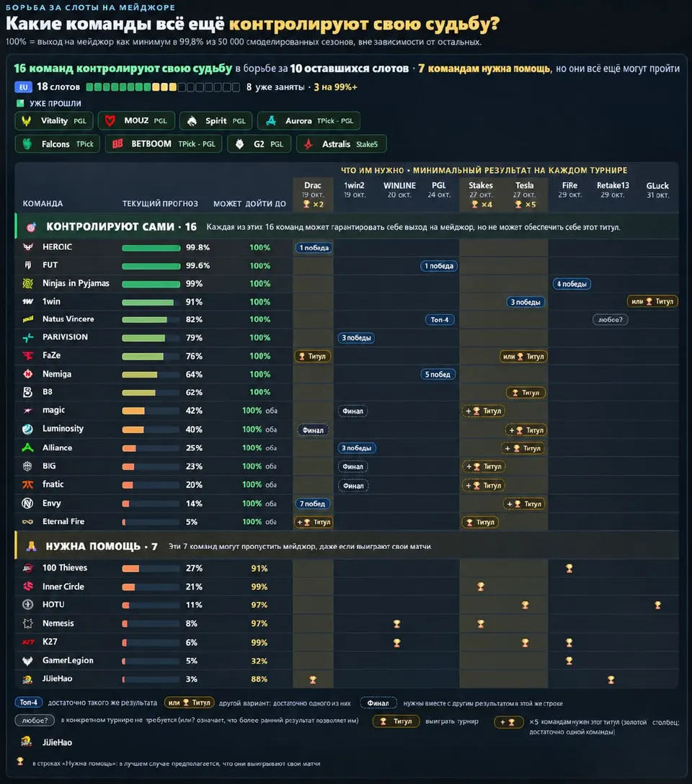The image size is (692, 784).
Task: Click HEROIC's 99.8% forecast progress bar
Action: [151, 248]
